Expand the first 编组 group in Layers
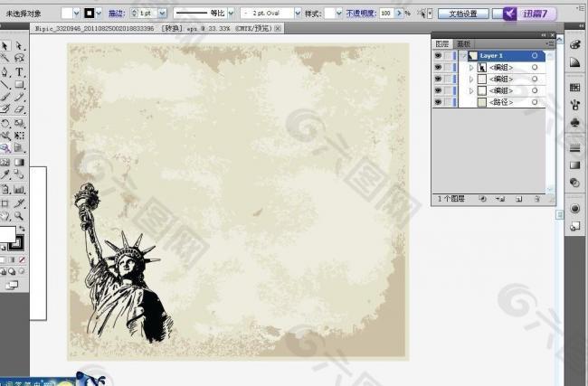This screenshot has width=588, height=386. (470, 68)
